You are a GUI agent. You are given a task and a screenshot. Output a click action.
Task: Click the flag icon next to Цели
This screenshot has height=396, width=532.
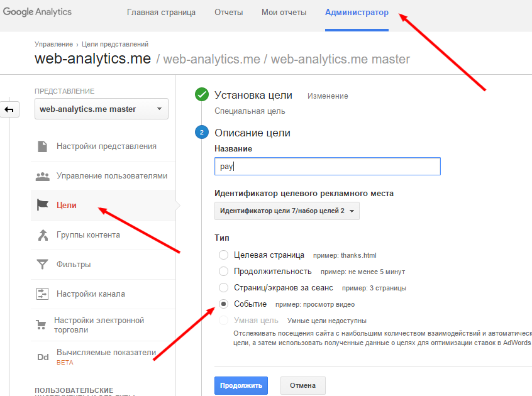[43, 205]
